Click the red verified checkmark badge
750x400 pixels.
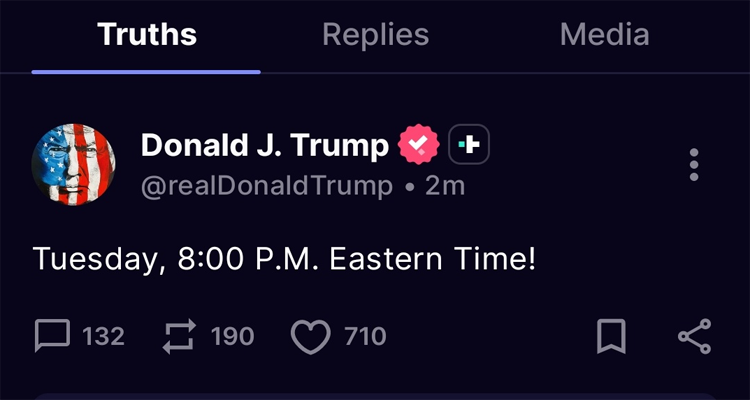(x=419, y=146)
